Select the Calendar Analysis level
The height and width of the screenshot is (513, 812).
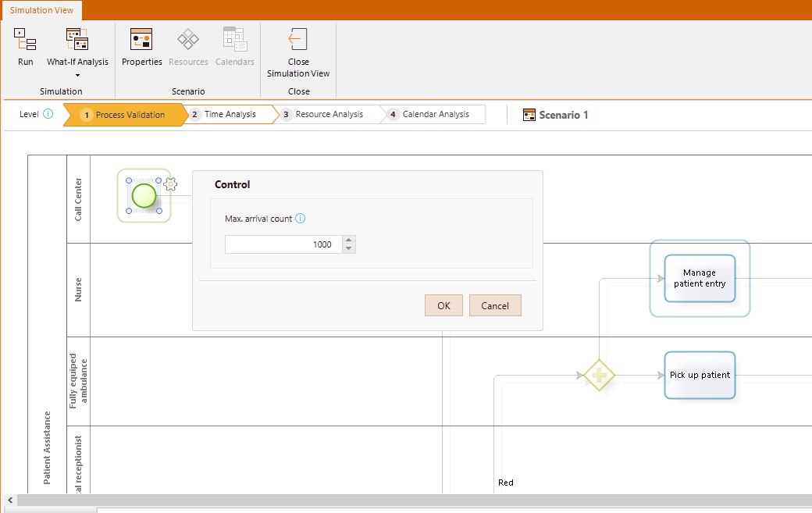tap(436, 115)
